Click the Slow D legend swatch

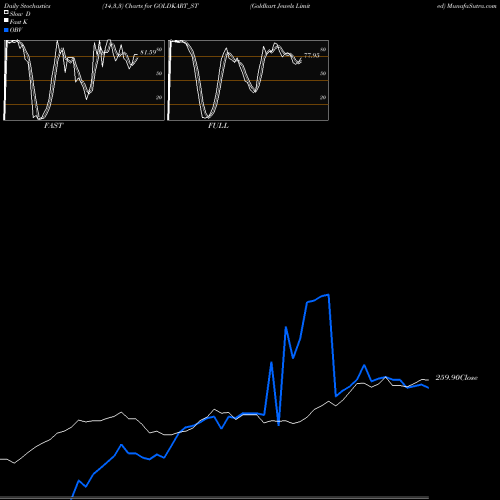click(6, 13)
